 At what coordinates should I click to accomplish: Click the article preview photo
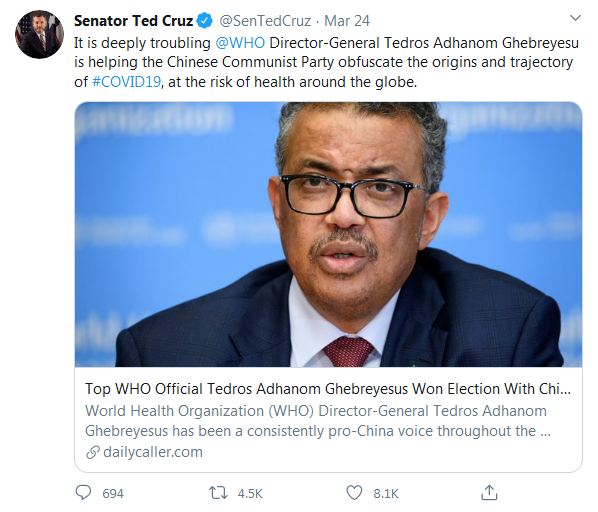328,234
